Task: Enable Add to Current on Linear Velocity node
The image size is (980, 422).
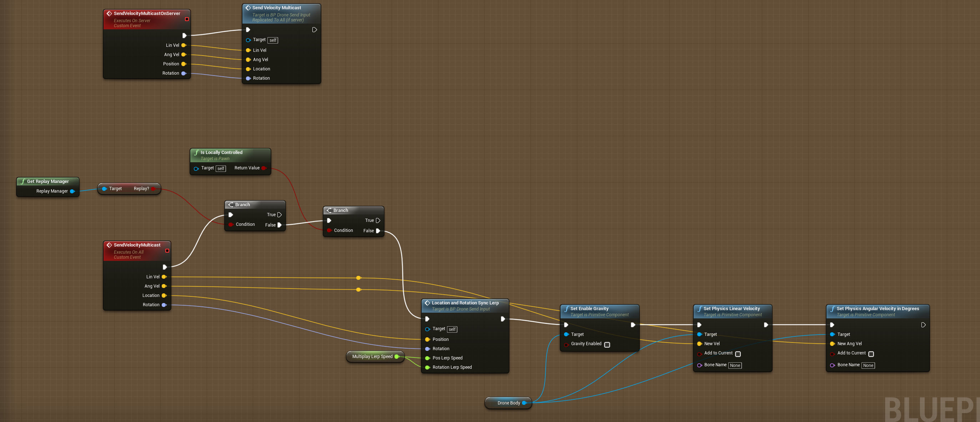Action: [x=738, y=354]
